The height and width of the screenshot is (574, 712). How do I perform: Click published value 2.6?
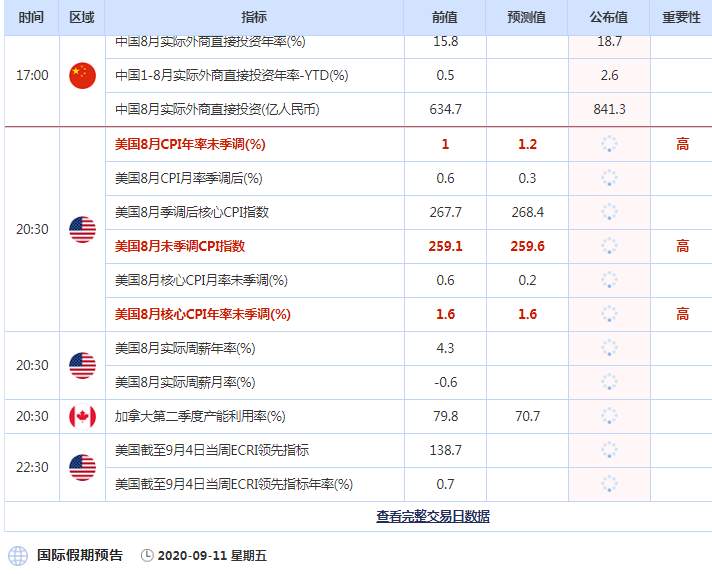(609, 75)
